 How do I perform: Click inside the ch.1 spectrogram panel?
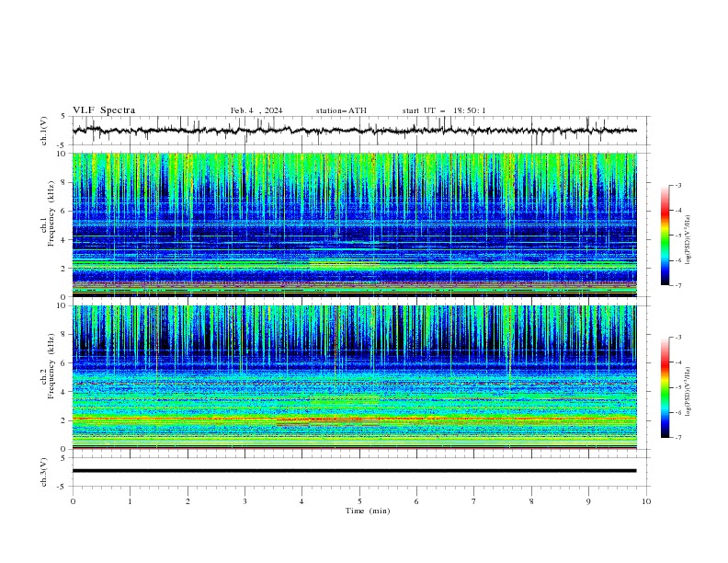355,224
